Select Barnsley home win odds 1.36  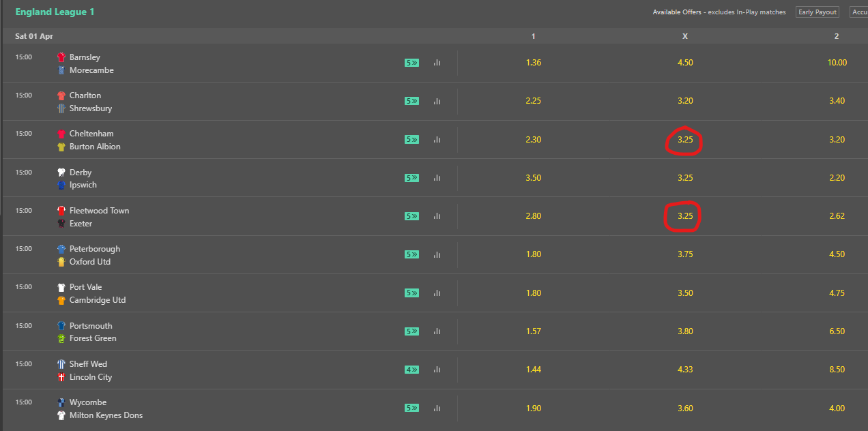pos(534,63)
